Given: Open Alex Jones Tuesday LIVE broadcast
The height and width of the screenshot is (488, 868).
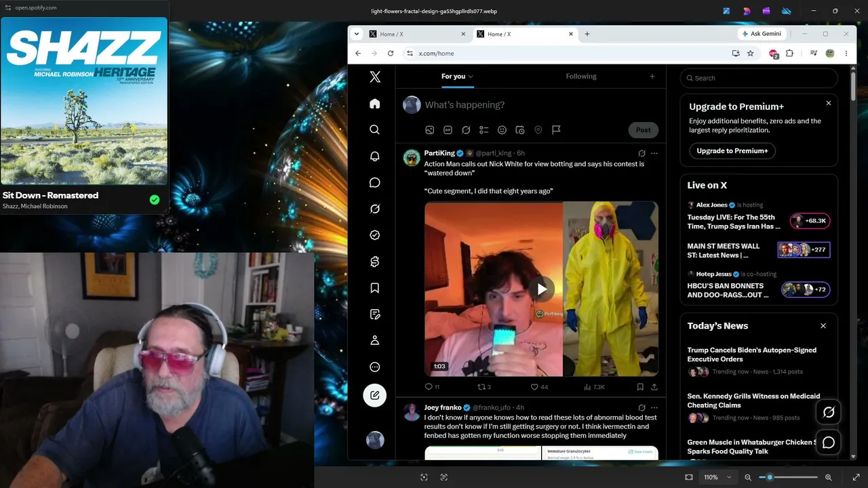Looking at the screenshot, I should pyautogui.click(x=734, y=222).
